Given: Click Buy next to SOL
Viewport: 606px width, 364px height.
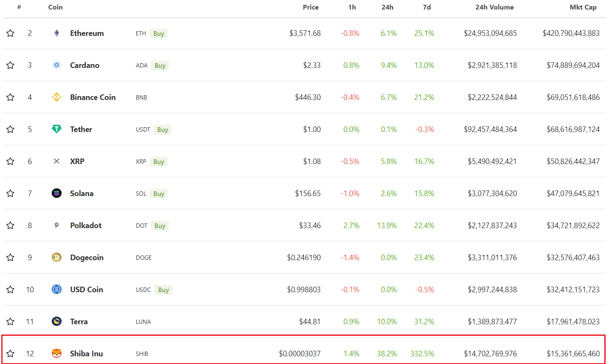Looking at the screenshot, I should point(159,194).
